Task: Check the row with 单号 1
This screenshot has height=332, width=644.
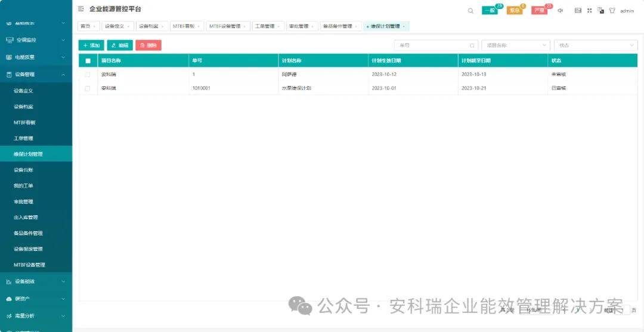Action: [88, 75]
